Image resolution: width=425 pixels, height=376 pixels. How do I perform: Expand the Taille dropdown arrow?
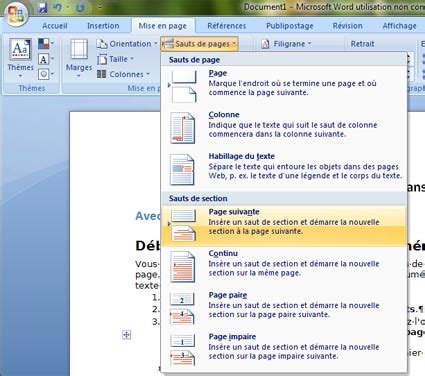click(x=132, y=59)
